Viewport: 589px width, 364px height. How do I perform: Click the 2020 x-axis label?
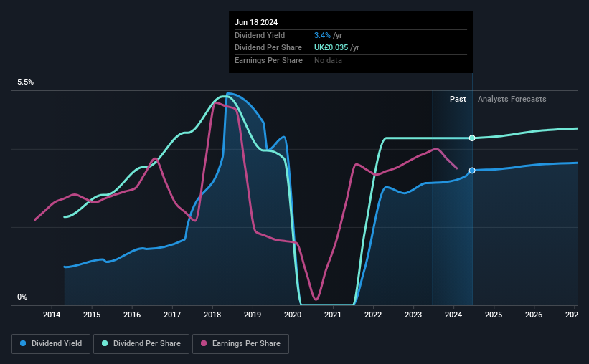(293, 315)
